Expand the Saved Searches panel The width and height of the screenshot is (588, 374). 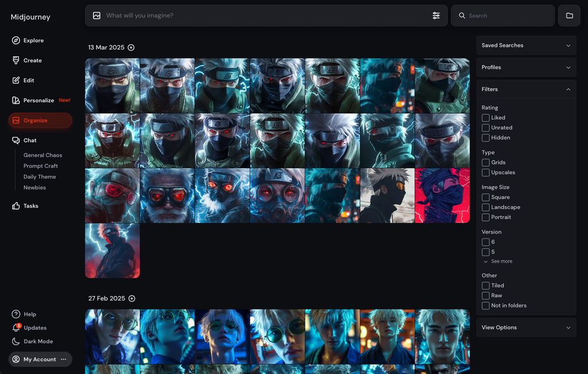click(x=526, y=45)
